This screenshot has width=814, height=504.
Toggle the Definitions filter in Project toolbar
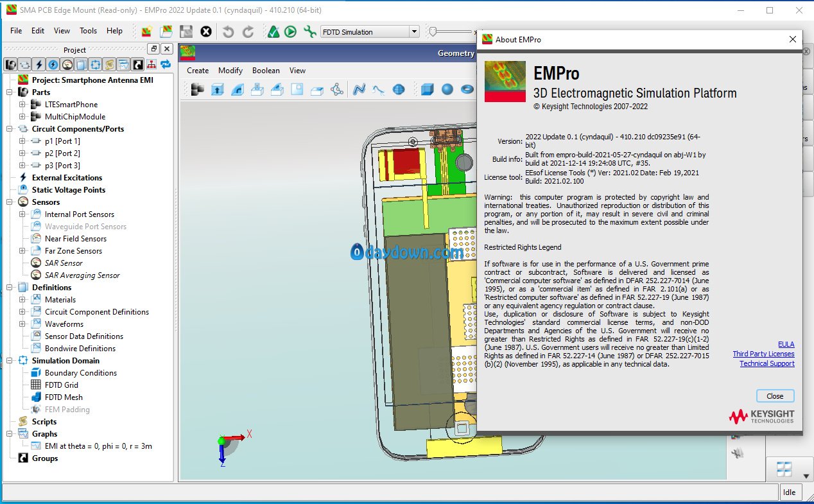(82, 64)
